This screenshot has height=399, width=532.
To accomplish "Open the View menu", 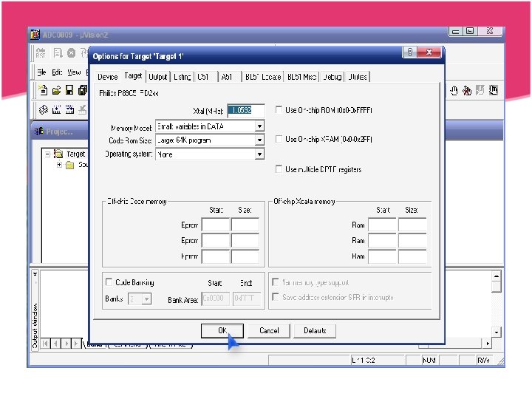I will tap(74, 72).
